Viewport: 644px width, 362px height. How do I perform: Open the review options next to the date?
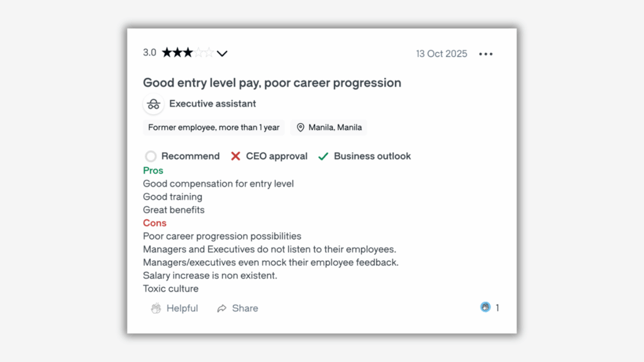pos(486,54)
